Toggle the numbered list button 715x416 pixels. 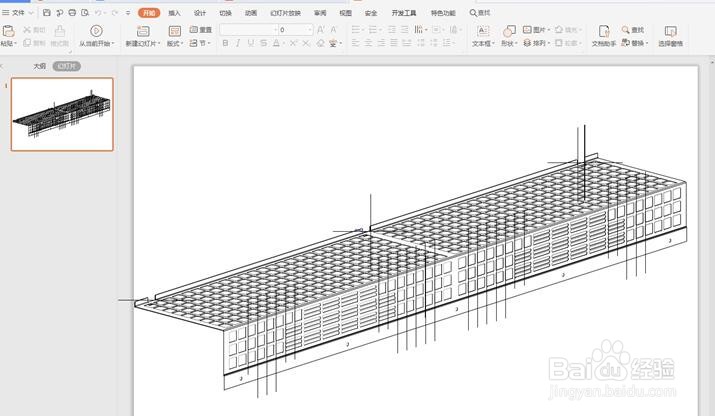pos(374,30)
